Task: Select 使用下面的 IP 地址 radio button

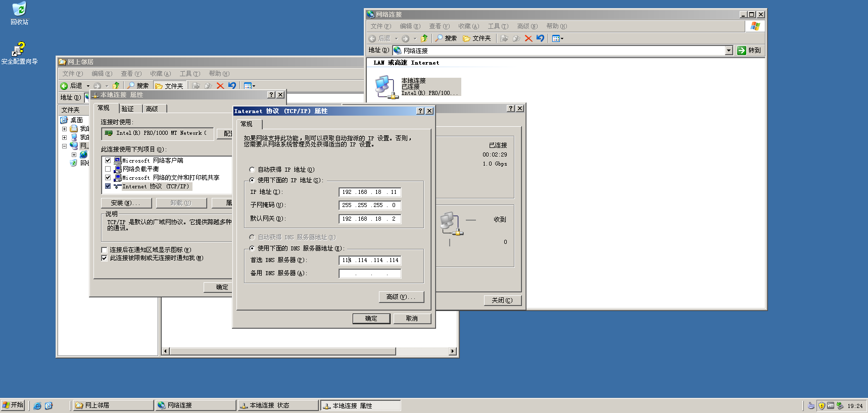Action: click(x=252, y=180)
